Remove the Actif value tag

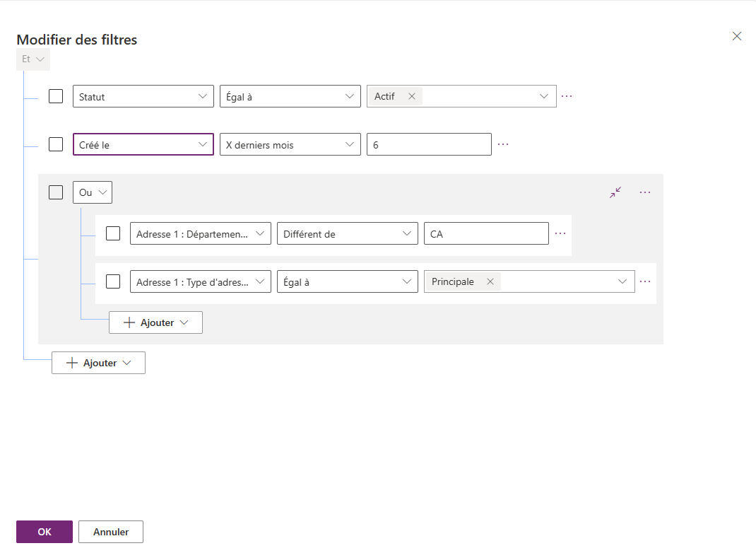click(x=412, y=96)
